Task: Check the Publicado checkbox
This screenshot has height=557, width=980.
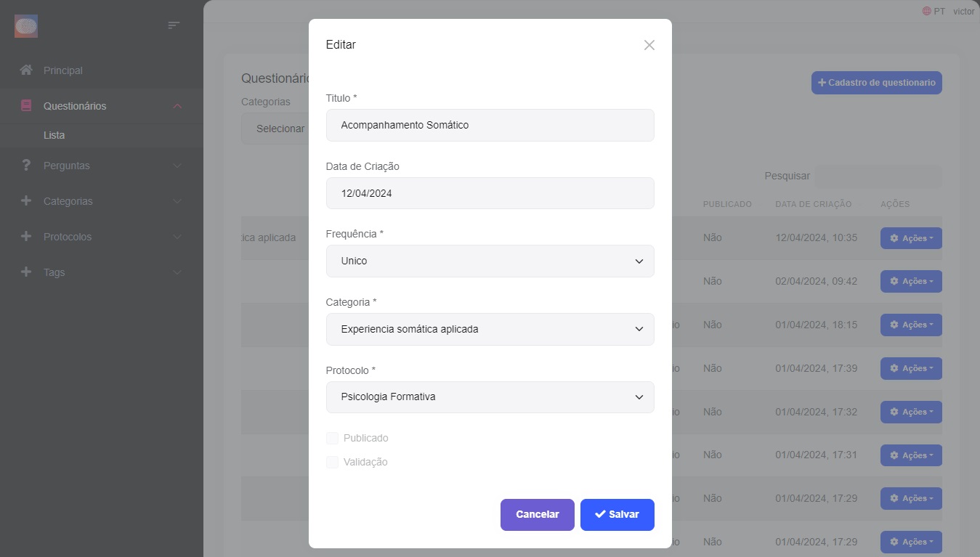Action: 333,438
